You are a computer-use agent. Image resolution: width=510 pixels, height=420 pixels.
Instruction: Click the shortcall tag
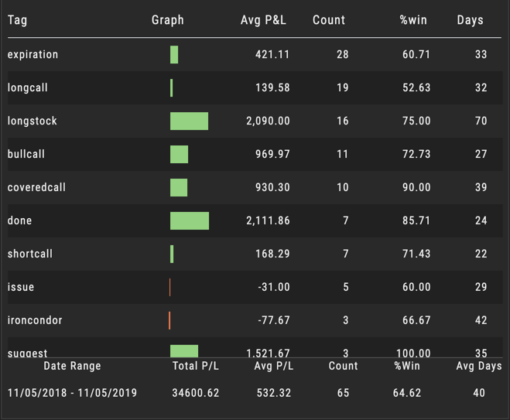coord(30,254)
